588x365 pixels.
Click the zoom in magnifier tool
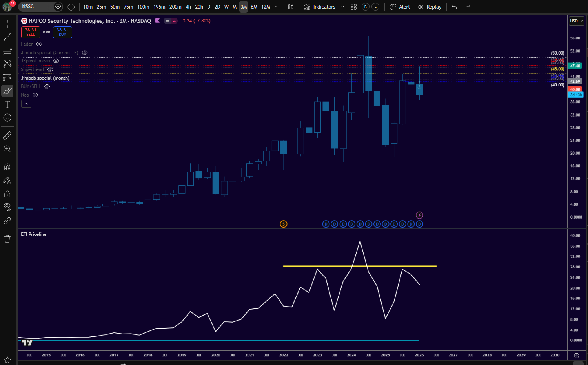click(7, 149)
